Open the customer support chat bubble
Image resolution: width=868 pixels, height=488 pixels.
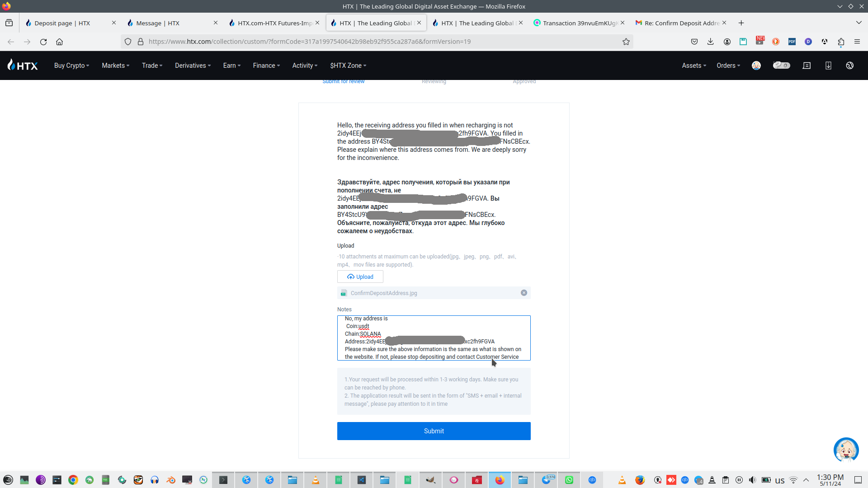[846, 450]
